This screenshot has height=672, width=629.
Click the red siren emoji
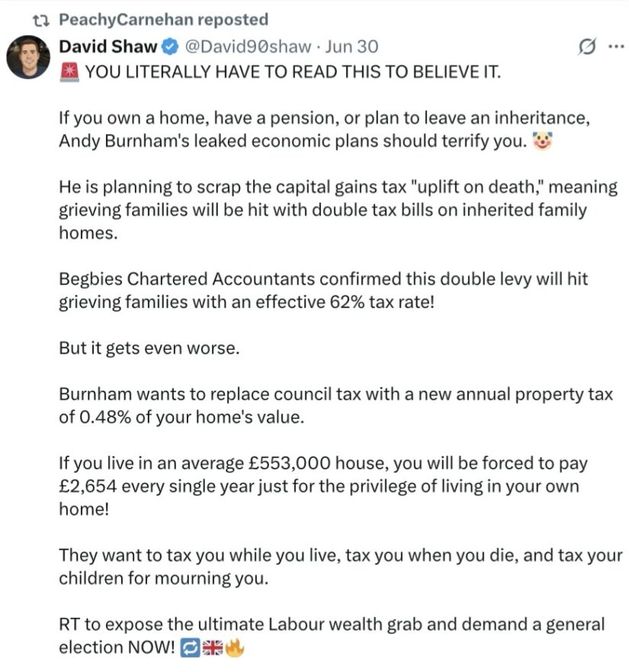[x=69, y=72]
